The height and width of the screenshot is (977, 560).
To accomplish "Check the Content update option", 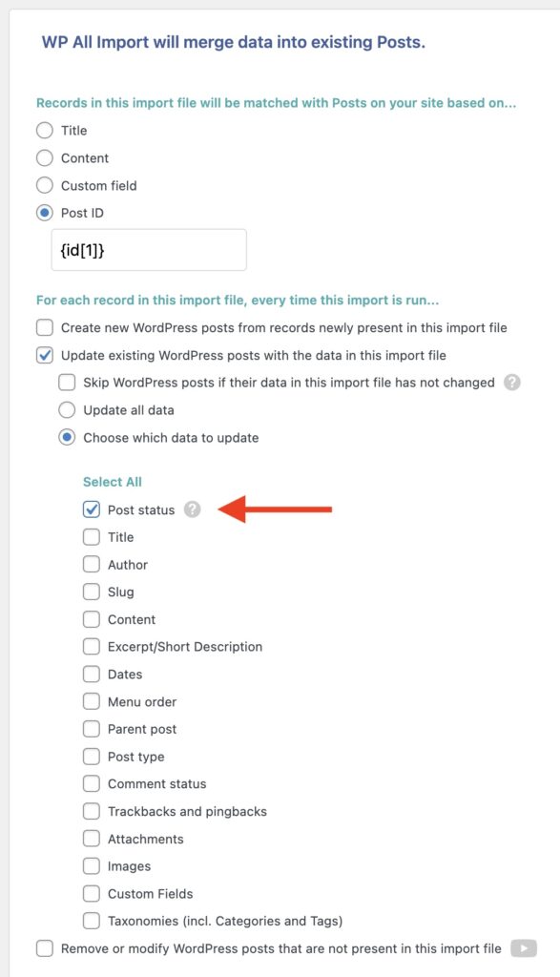I will tap(92, 619).
